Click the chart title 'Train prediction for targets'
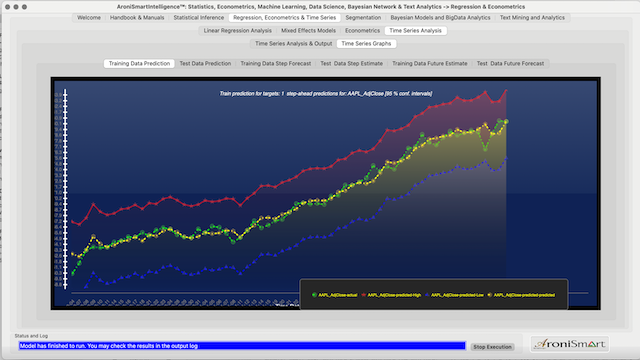This screenshot has height=360, width=640. pos(326,93)
